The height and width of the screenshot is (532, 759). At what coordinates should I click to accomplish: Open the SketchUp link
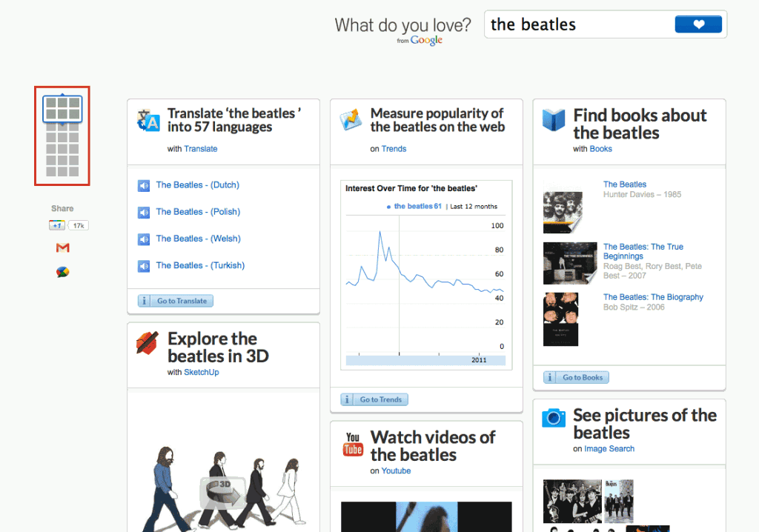(x=202, y=372)
